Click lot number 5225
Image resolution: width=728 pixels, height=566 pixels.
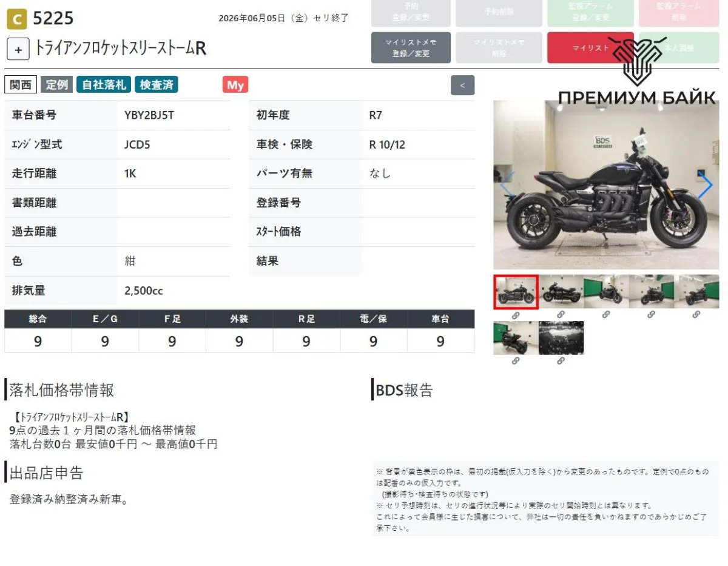point(53,19)
